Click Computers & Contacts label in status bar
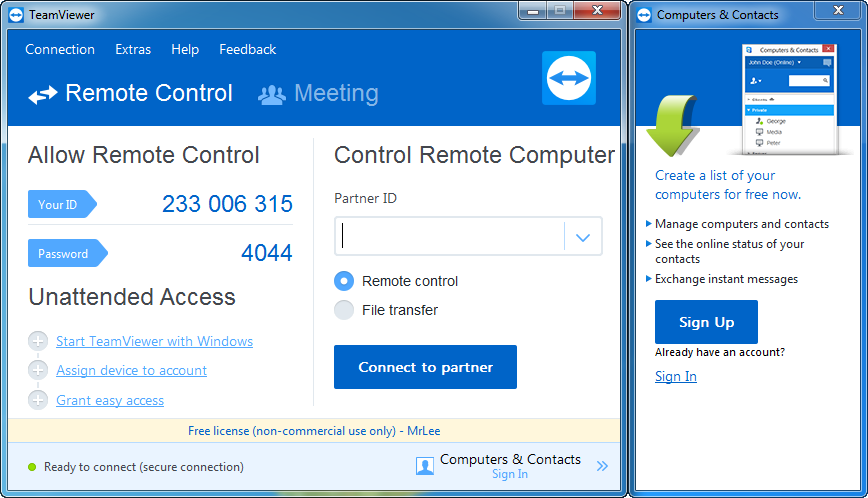868x498 pixels. click(x=510, y=459)
